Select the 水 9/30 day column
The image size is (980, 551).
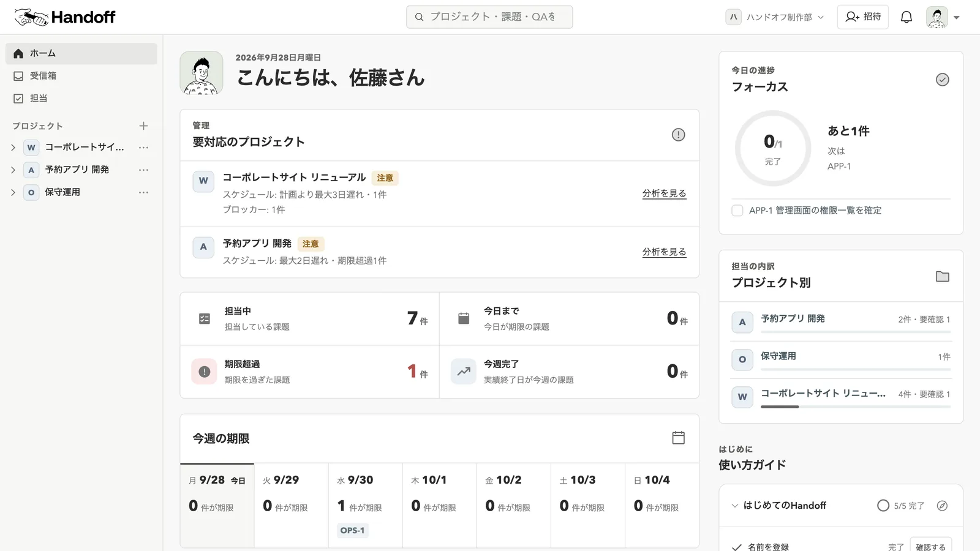[x=365, y=505]
